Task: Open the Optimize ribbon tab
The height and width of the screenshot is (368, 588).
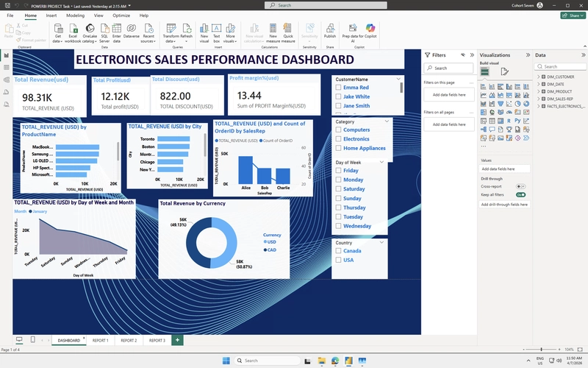Action: (x=121, y=15)
